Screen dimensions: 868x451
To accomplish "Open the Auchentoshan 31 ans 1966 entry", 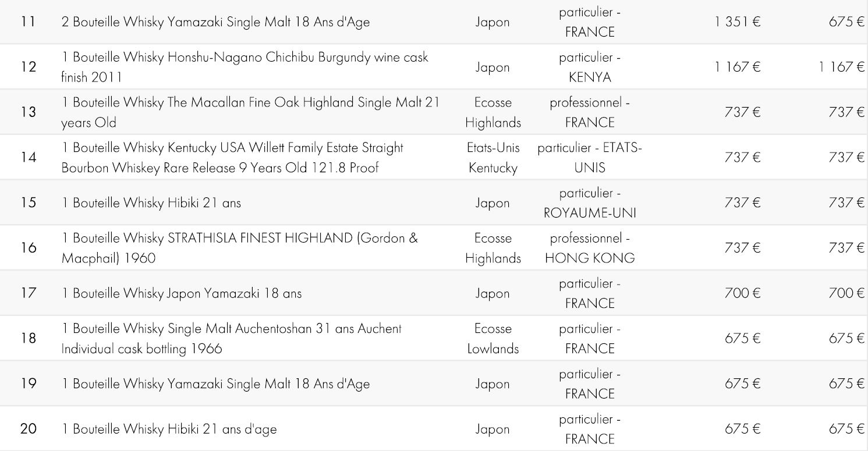I will coord(231,338).
